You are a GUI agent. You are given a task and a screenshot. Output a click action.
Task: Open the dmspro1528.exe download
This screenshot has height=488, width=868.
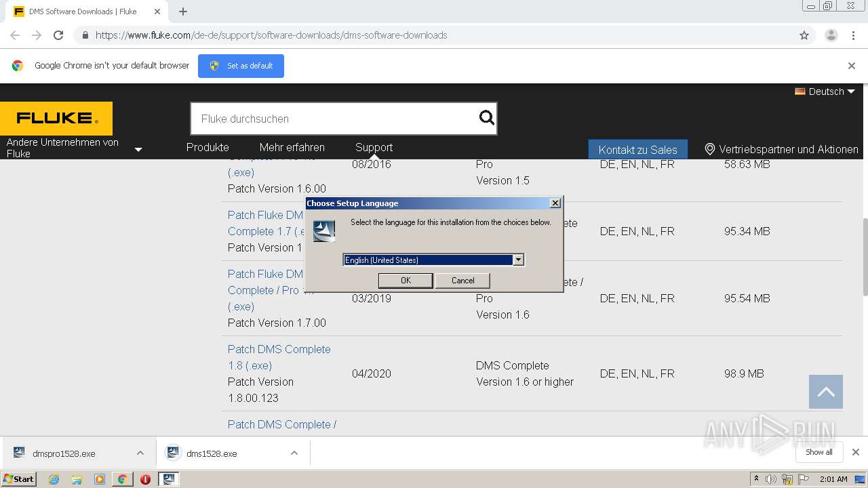point(64,453)
